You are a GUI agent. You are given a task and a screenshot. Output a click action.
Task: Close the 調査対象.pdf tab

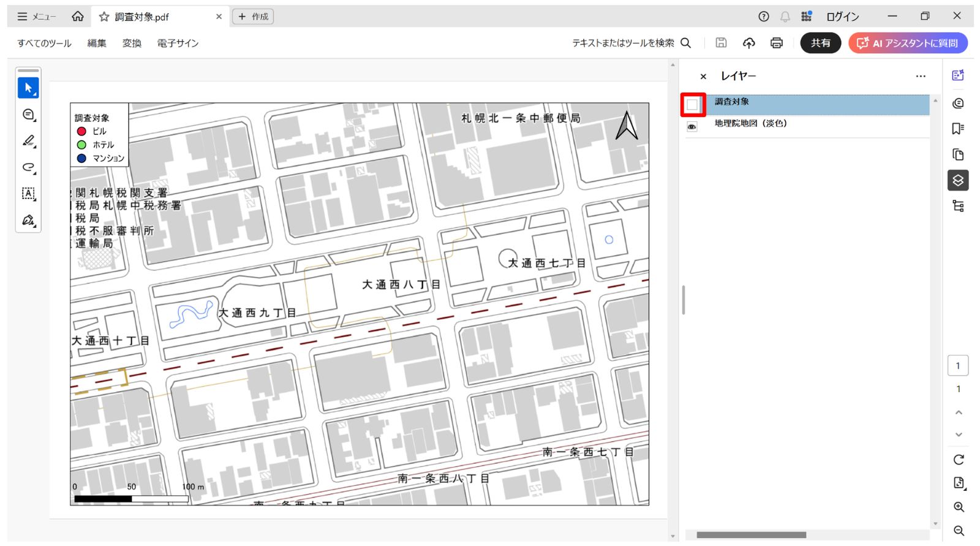click(219, 17)
